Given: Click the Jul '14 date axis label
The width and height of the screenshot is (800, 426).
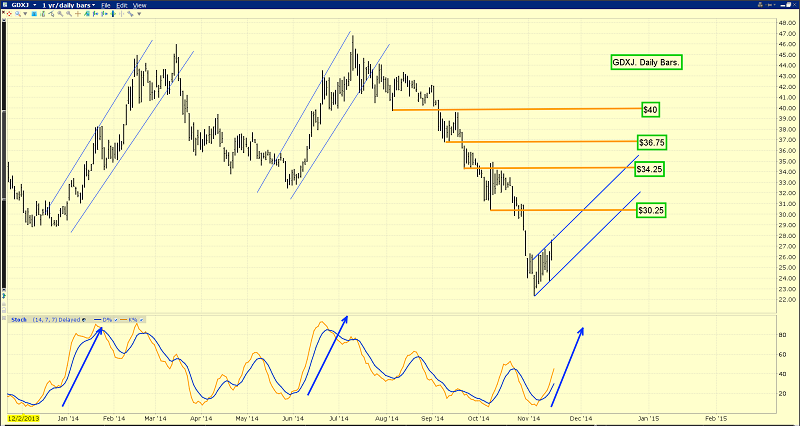Looking at the screenshot, I should click(x=339, y=418).
